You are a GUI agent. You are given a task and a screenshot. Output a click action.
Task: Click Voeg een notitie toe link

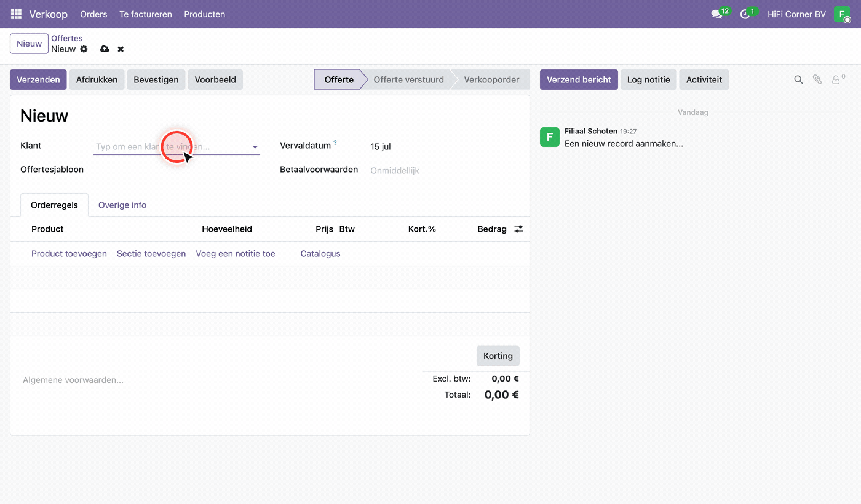236,253
